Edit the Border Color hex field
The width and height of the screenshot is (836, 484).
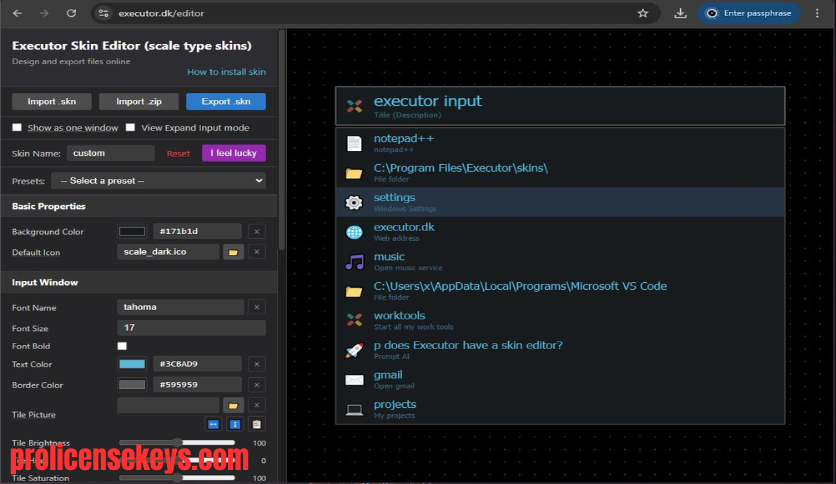click(x=197, y=385)
